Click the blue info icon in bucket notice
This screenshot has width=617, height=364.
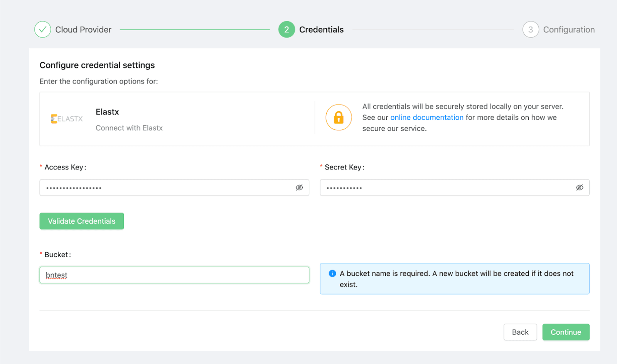click(x=332, y=273)
